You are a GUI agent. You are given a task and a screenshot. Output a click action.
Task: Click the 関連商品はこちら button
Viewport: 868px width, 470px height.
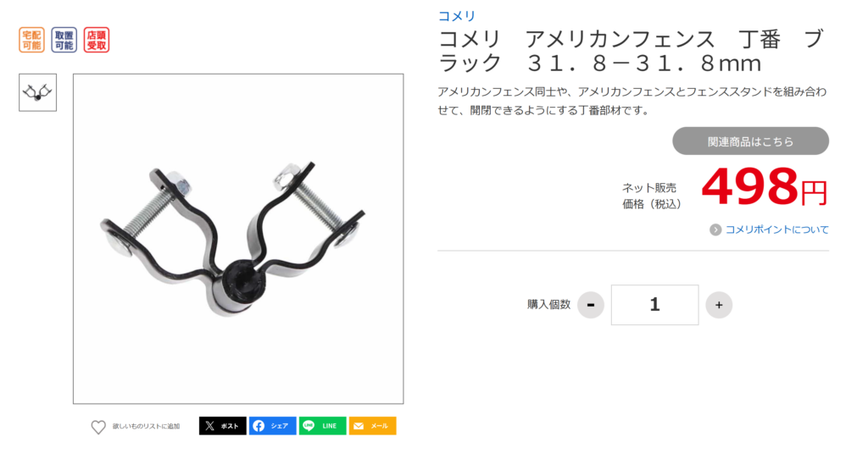pos(751,141)
